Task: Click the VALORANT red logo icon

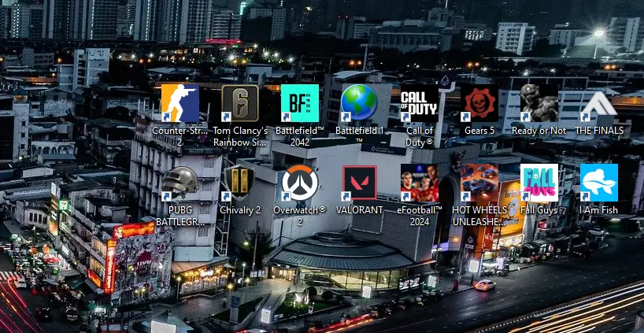Action: 359,183
